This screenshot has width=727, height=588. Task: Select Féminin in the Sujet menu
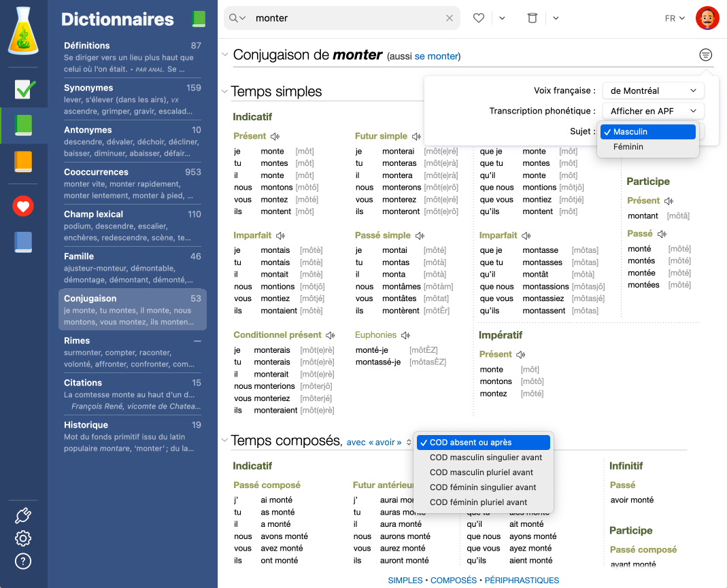[x=628, y=146]
